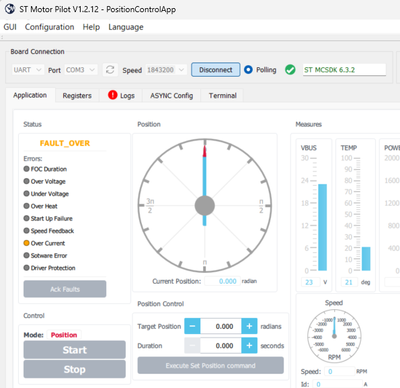Click the ST logo icon in title bar
This screenshot has width=400, height=388.
click(x=10, y=9)
